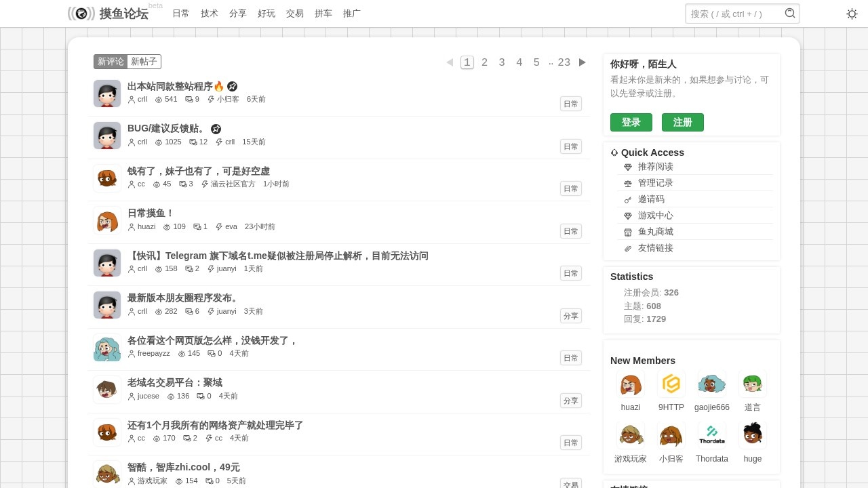Open the 摸鱼论坛 logo homepage
The height and width of the screenshot is (488, 868).
[x=108, y=14]
